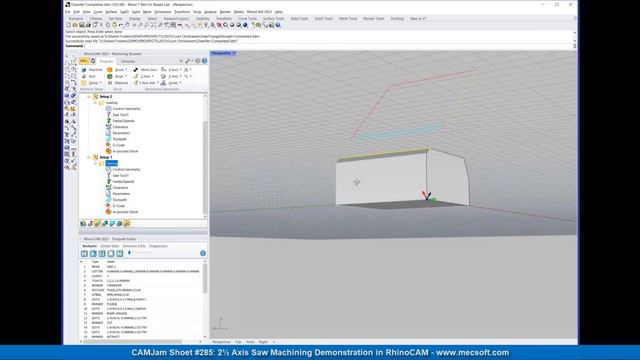Click the blue info icon in Machining Browser header
This screenshot has height=360, width=640.
[204, 61]
